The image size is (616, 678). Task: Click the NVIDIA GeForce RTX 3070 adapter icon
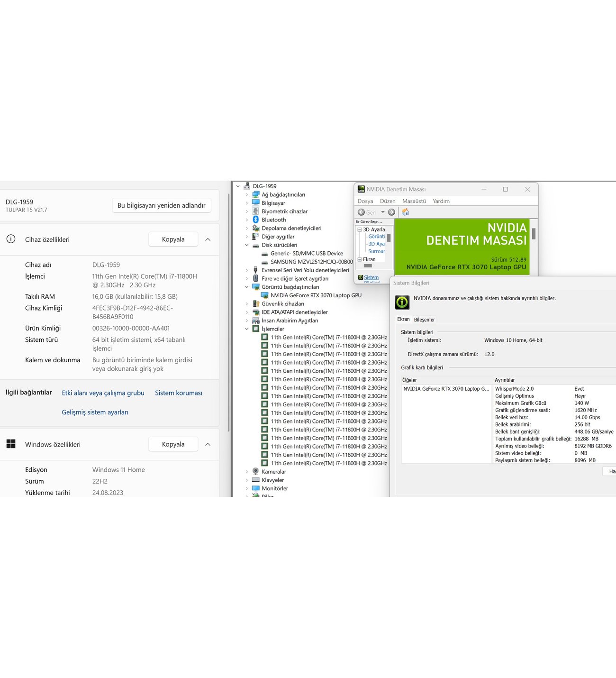(265, 295)
